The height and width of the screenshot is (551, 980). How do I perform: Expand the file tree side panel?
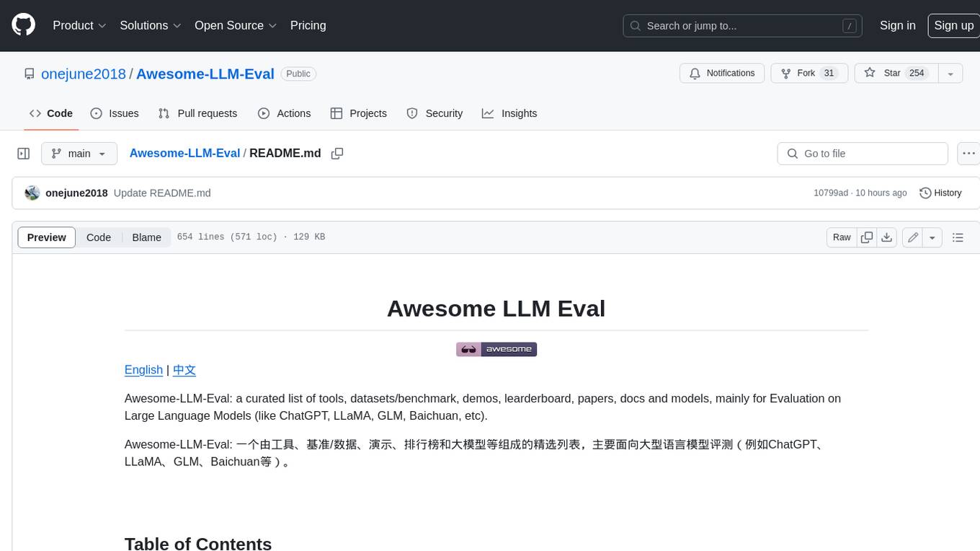tap(23, 154)
